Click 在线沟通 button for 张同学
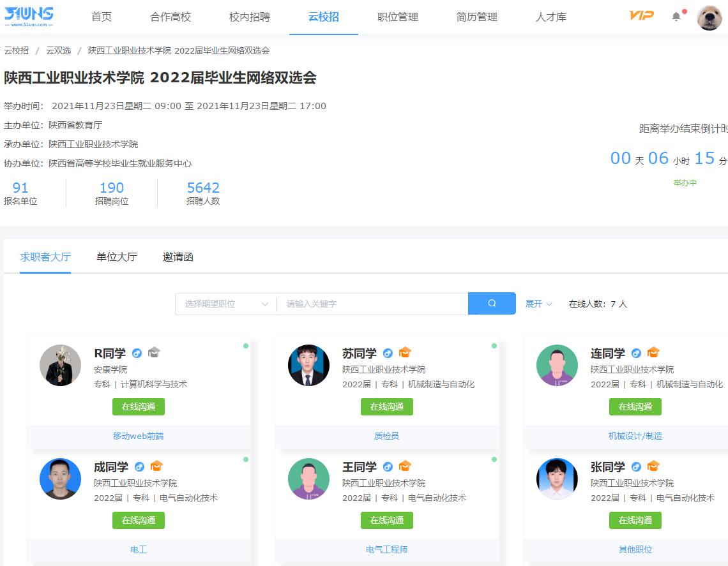The image size is (728, 566). 635,520
